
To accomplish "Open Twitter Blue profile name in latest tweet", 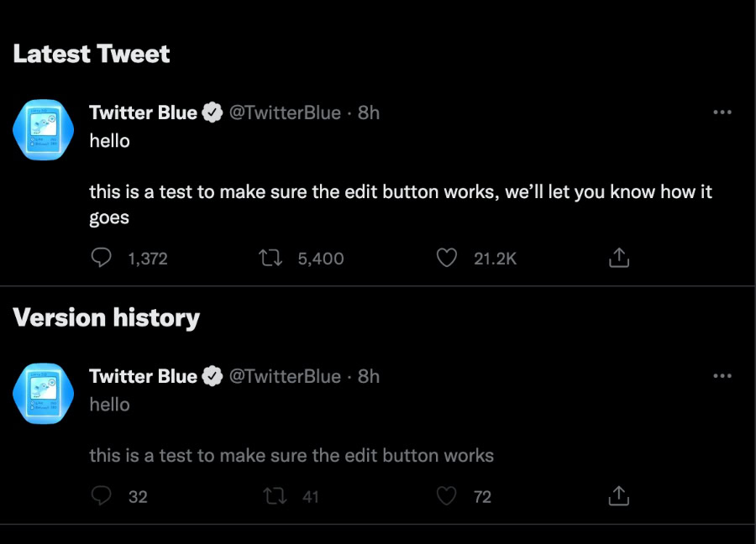I will coord(143,112).
